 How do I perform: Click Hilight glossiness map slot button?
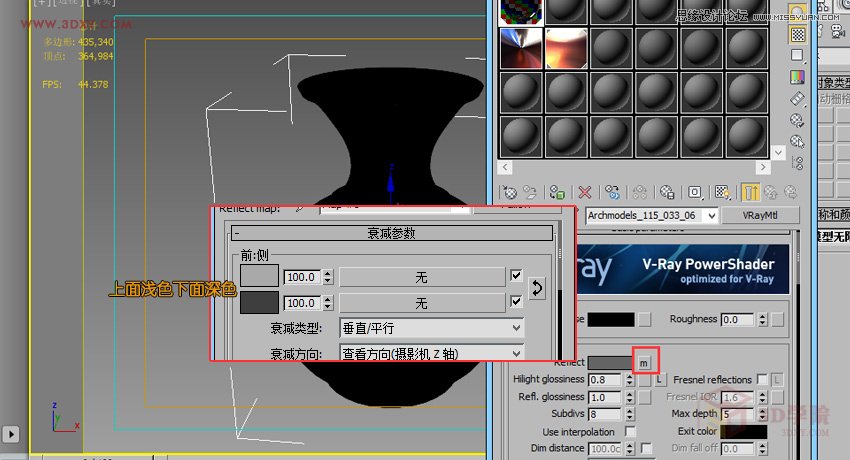point(644,380)
